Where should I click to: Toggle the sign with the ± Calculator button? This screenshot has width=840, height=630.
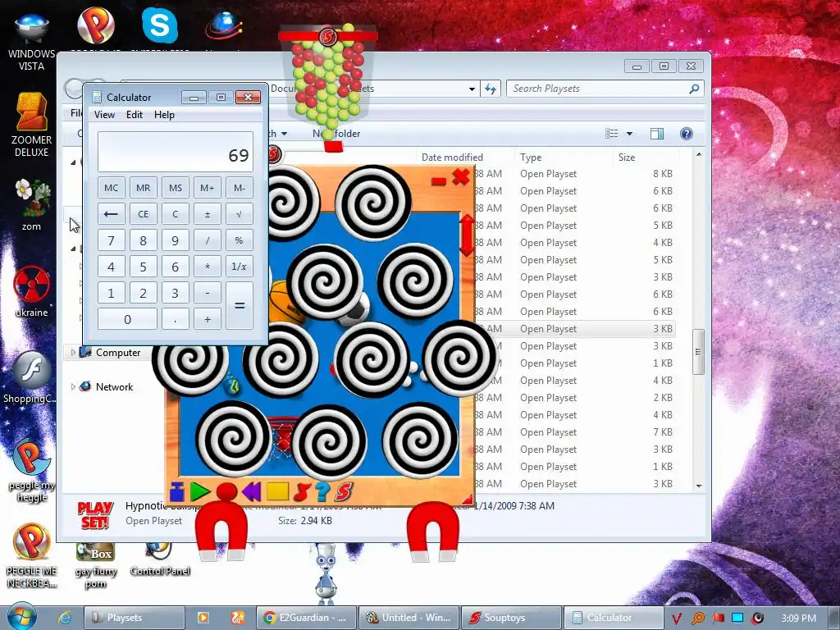click(x=208, y=214)
